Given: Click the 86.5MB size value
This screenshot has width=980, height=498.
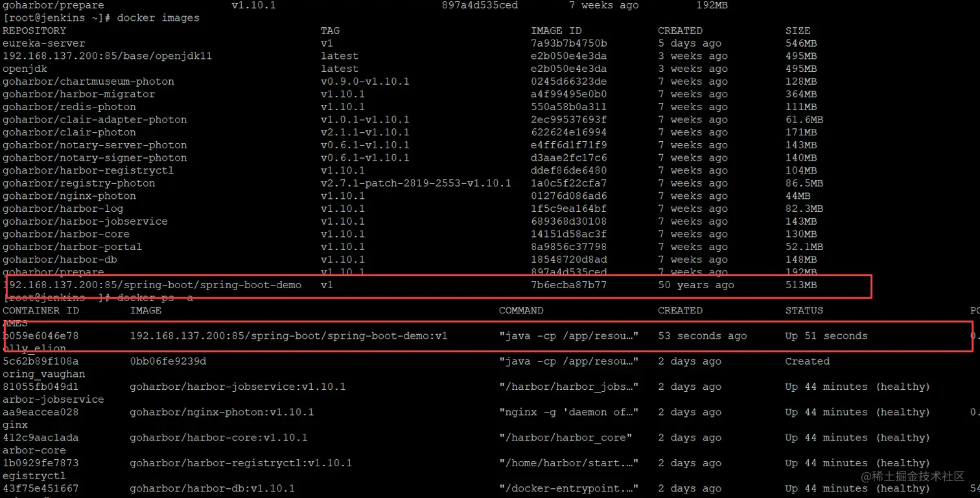Looking at the screenshot, I should [x=804, y=183].
